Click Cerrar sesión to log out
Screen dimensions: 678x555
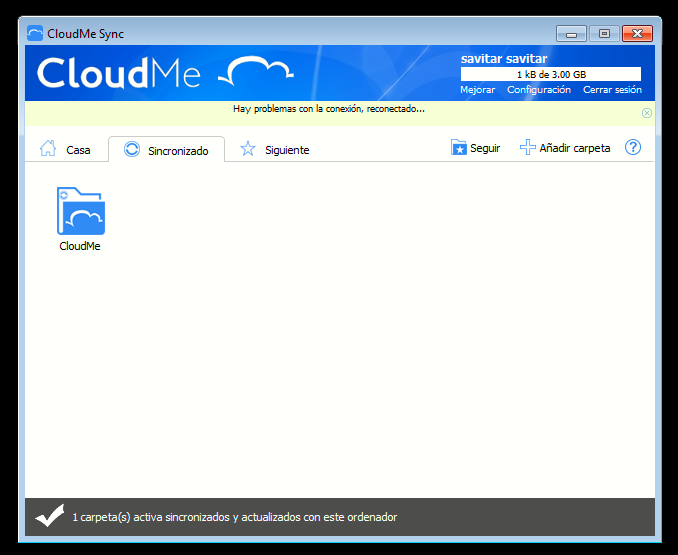(x=612, y=89)
